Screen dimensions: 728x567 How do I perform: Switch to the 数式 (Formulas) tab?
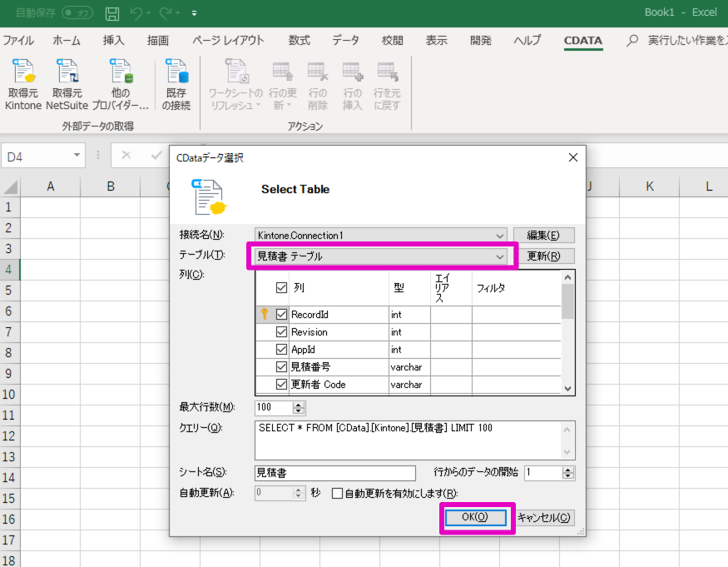pyautogui.click(x=299, y=41)
